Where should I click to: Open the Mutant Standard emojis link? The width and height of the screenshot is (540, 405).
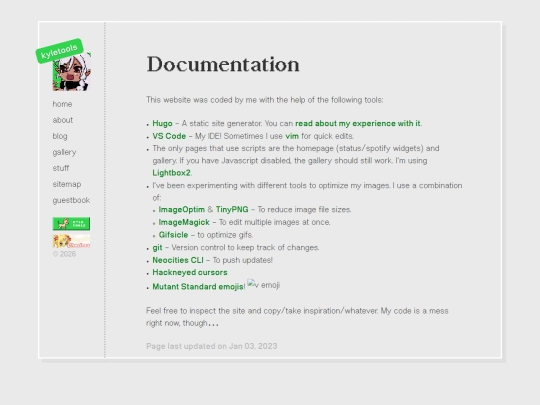coord(198,287)
